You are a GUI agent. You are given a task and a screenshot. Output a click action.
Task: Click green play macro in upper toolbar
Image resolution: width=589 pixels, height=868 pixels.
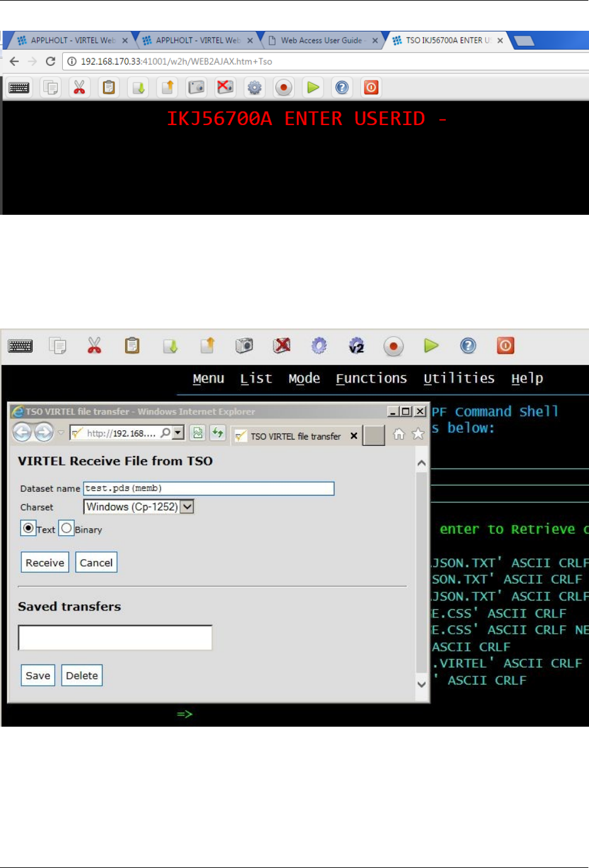coord(313,88)
